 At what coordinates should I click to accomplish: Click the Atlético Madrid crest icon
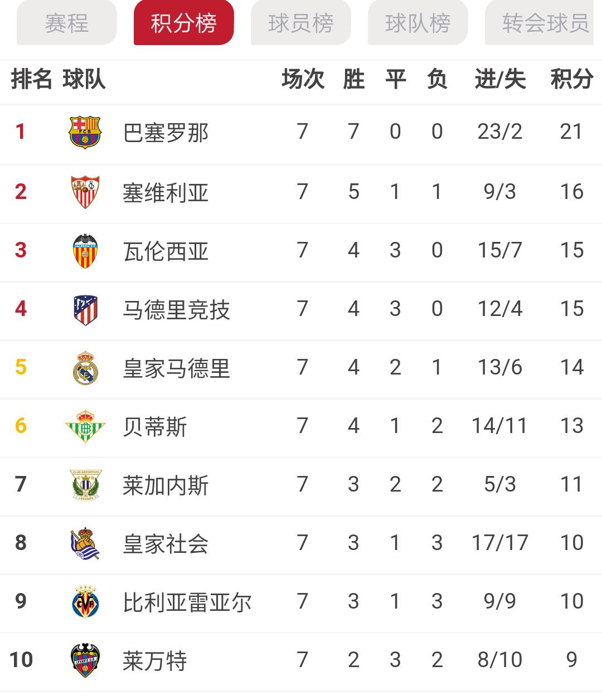tap(86, 308)
